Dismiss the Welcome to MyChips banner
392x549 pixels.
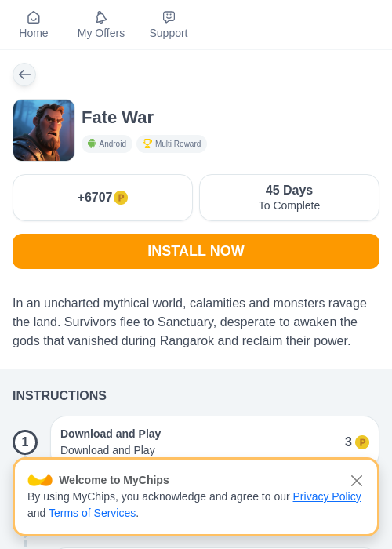(x=357, y=481)
